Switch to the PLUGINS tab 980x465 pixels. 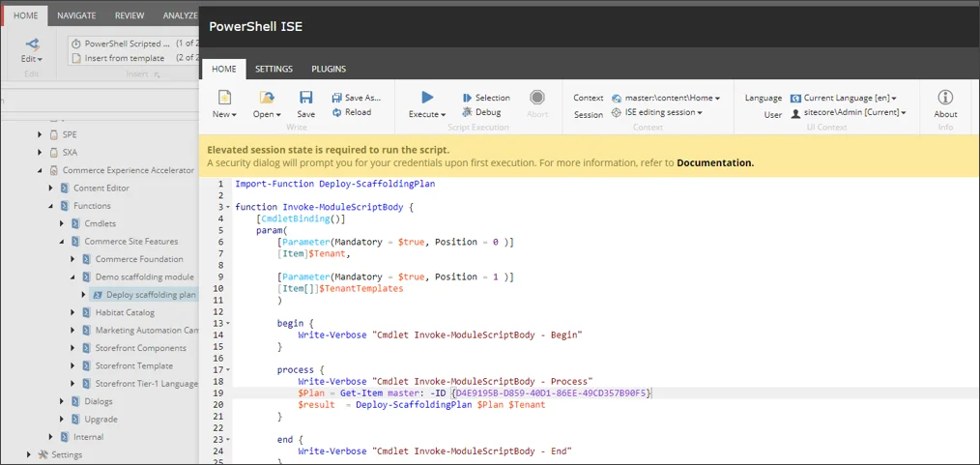[x=329, y=69]
